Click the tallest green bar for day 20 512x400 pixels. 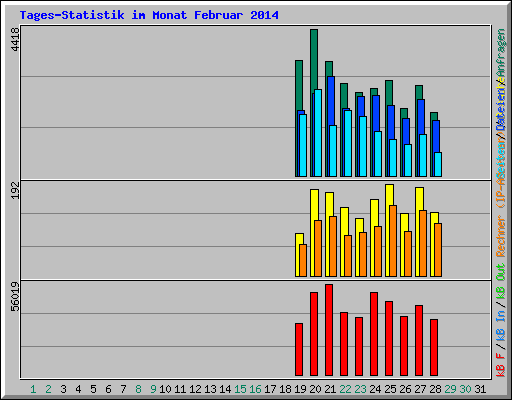[314, 60]
